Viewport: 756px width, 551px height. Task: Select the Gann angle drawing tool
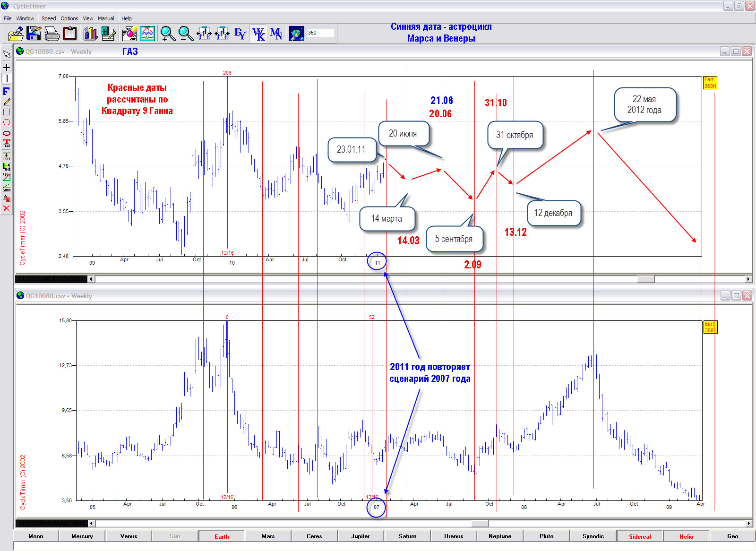point(7,188)
